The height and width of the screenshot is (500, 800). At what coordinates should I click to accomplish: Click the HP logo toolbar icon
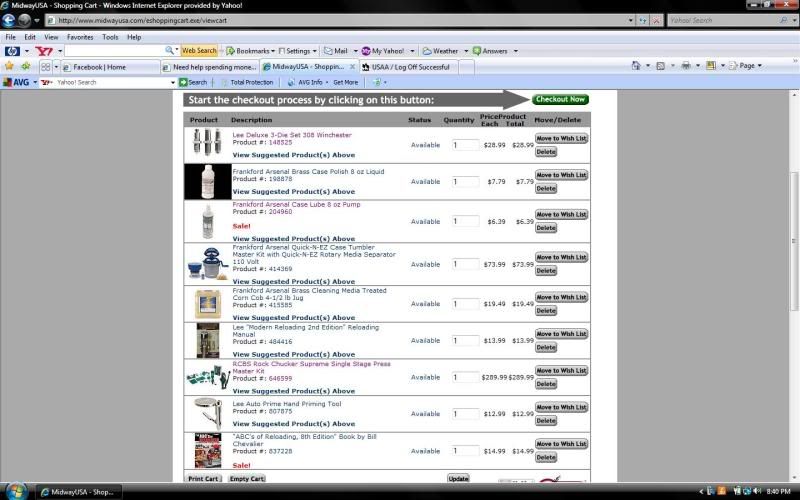(12, 51)
